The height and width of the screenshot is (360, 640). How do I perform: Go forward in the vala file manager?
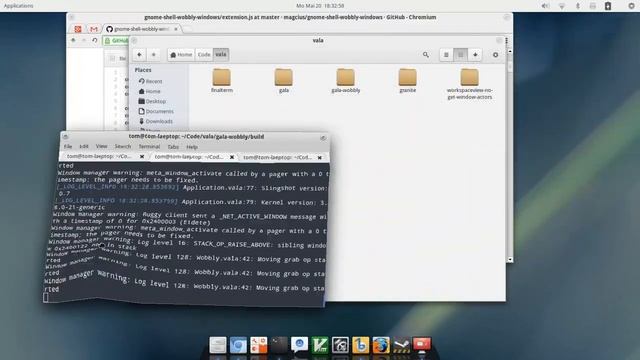coord(153,55)
